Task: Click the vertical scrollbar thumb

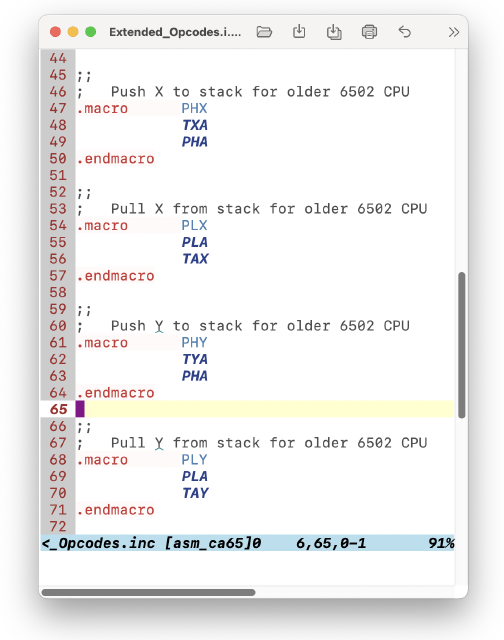Action: [462, 345]
